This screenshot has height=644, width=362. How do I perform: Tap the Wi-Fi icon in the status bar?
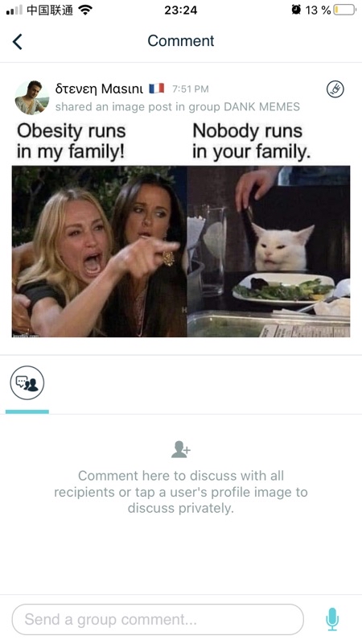click(x=85, y=10)
